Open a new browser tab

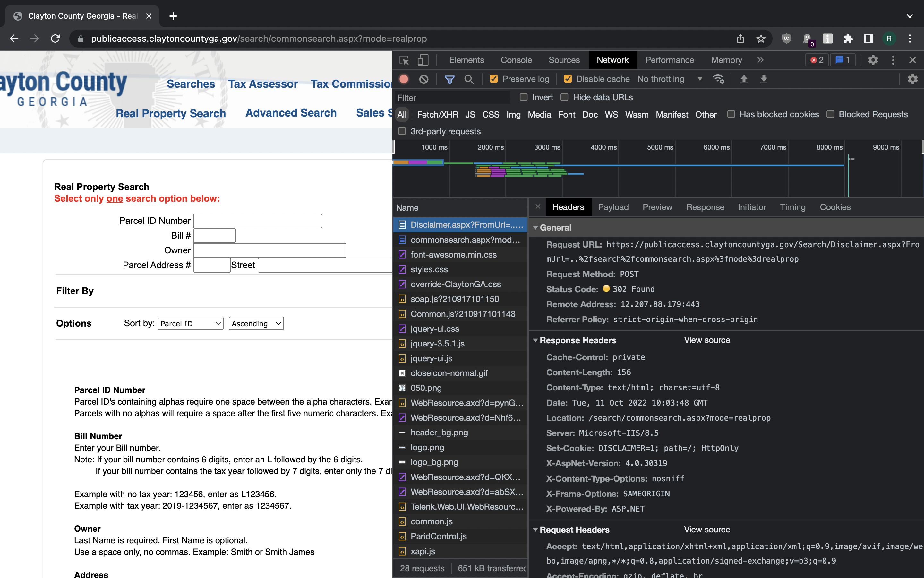click(173, 16)
